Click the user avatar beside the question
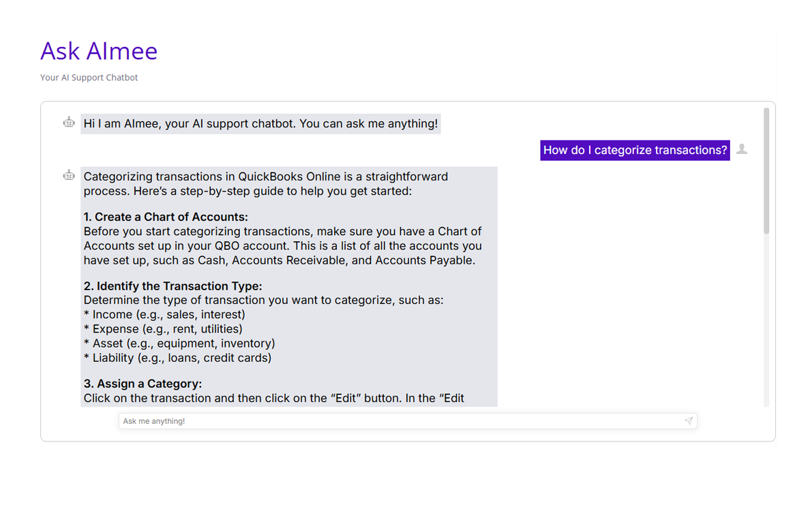The image size is (812, 509). pos(742,149)
